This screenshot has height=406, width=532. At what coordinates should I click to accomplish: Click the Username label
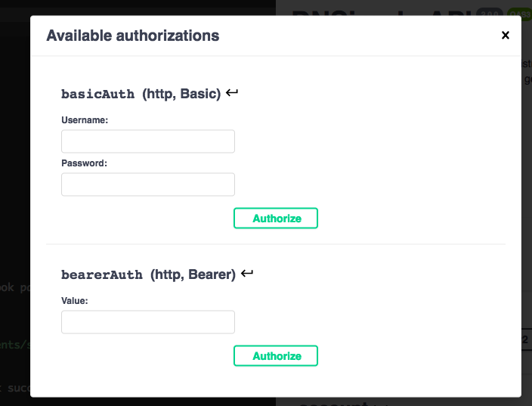[x=85, y=119]
